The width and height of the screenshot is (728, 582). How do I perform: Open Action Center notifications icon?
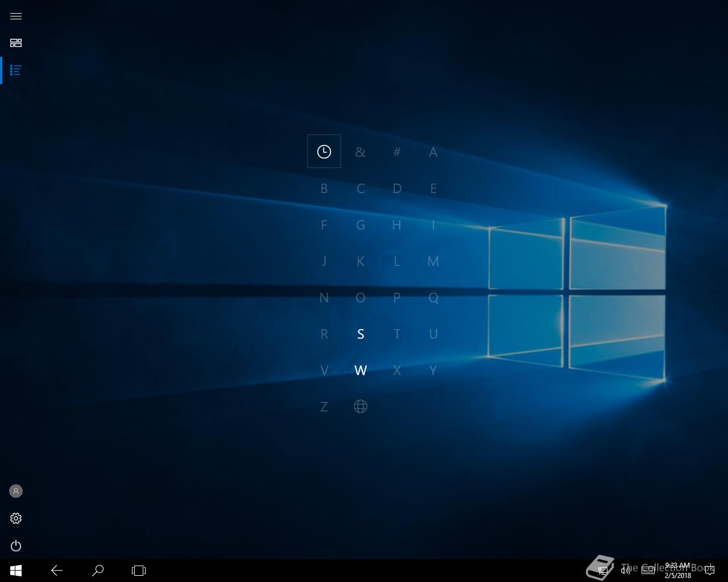click(x=709, y=571)
